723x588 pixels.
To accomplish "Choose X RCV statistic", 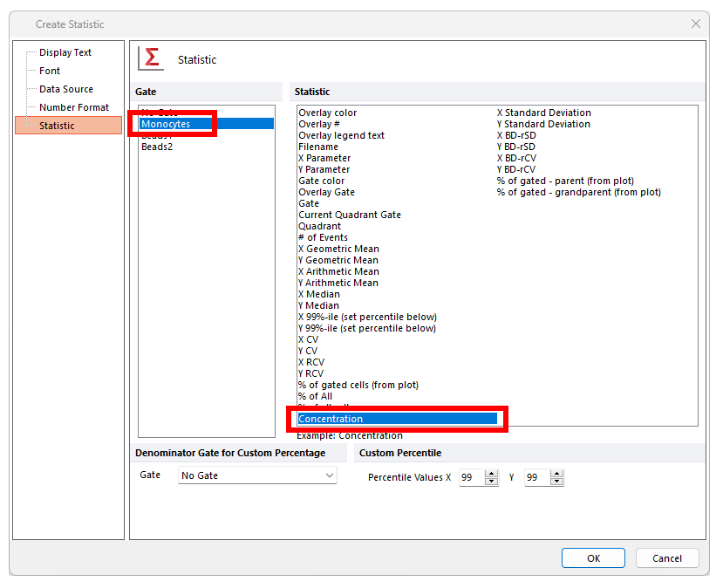I will (311, 362).
